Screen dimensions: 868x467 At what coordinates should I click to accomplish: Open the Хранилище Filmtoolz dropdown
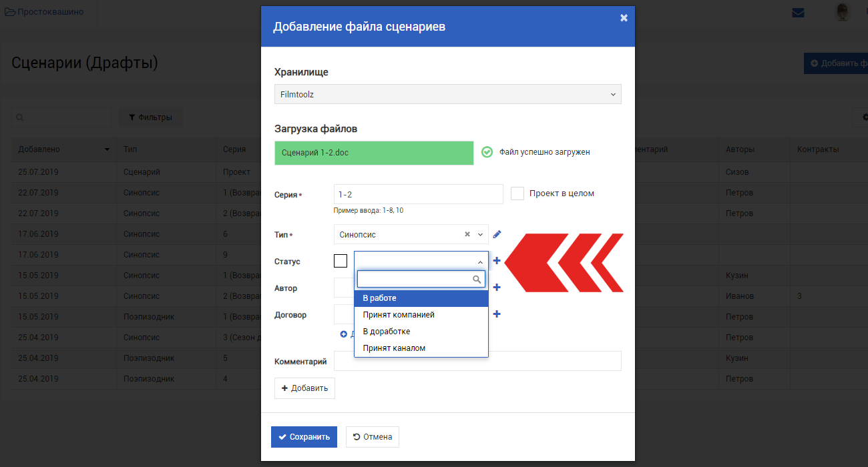(447, 94)
